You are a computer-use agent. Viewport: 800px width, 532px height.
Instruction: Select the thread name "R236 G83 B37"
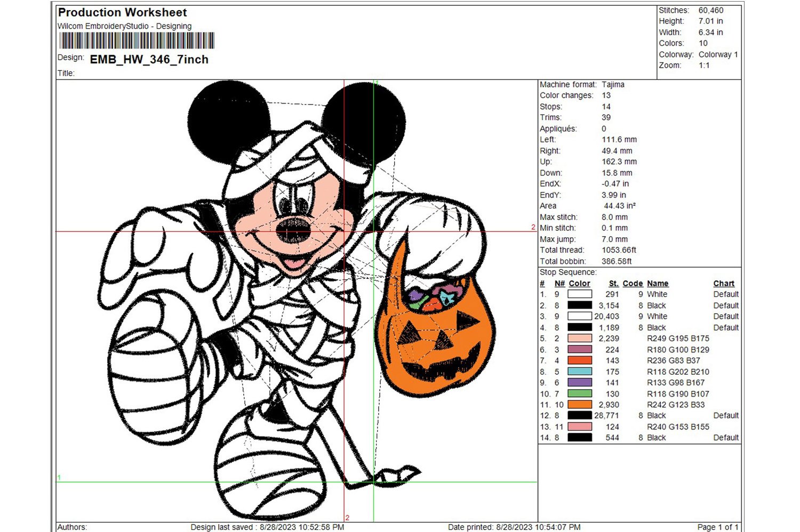674,360
